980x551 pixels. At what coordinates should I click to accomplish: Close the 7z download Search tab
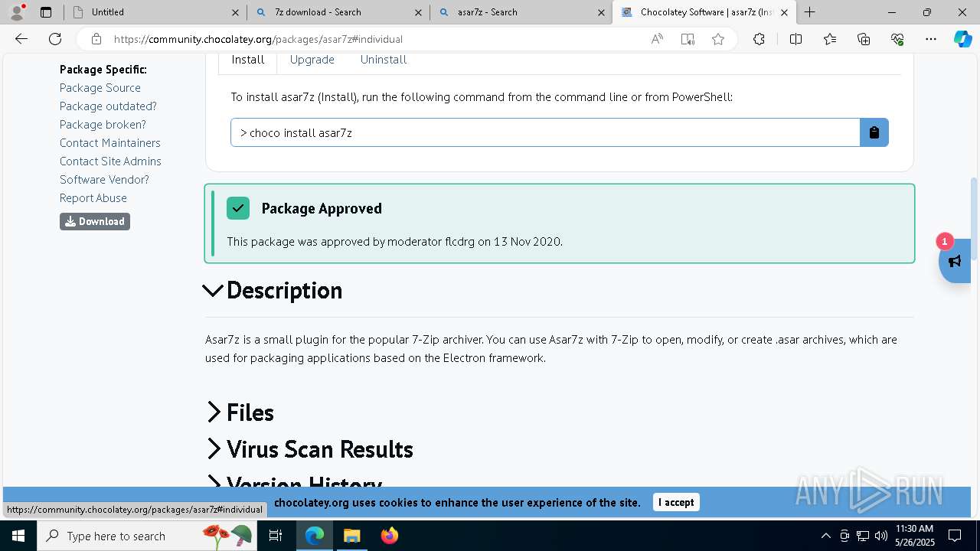click(418, 12)
